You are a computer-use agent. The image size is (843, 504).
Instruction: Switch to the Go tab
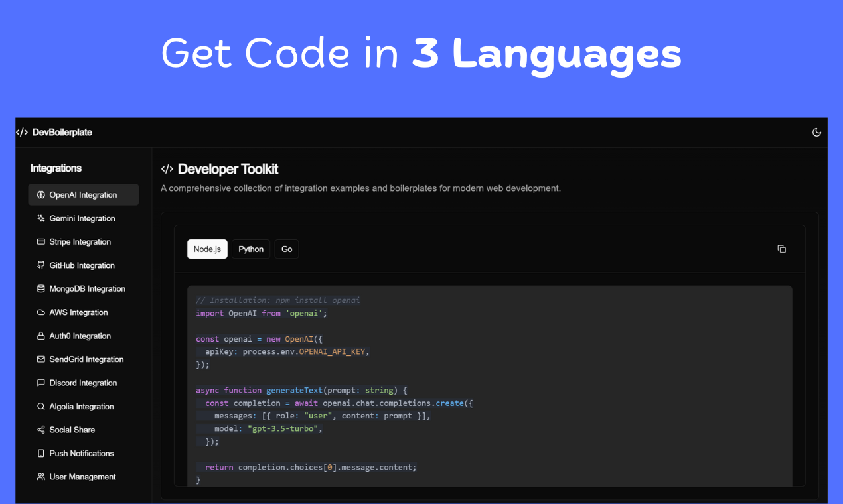[287, 249]
